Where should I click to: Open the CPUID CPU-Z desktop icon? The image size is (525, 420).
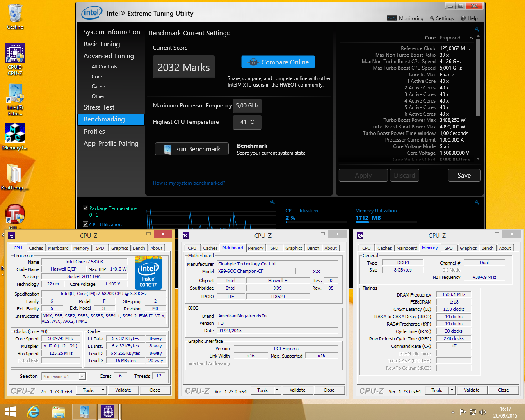point(15,59)
